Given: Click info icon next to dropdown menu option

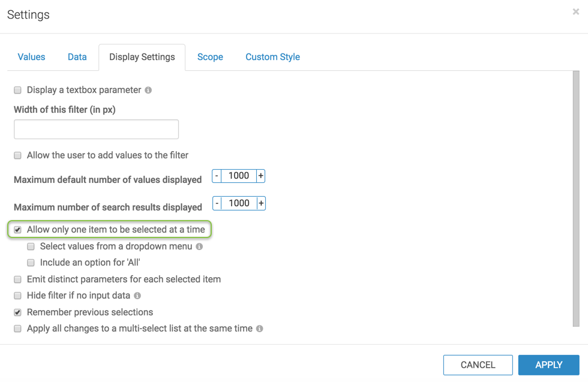Looking at the screenshot, I should 199,246.
